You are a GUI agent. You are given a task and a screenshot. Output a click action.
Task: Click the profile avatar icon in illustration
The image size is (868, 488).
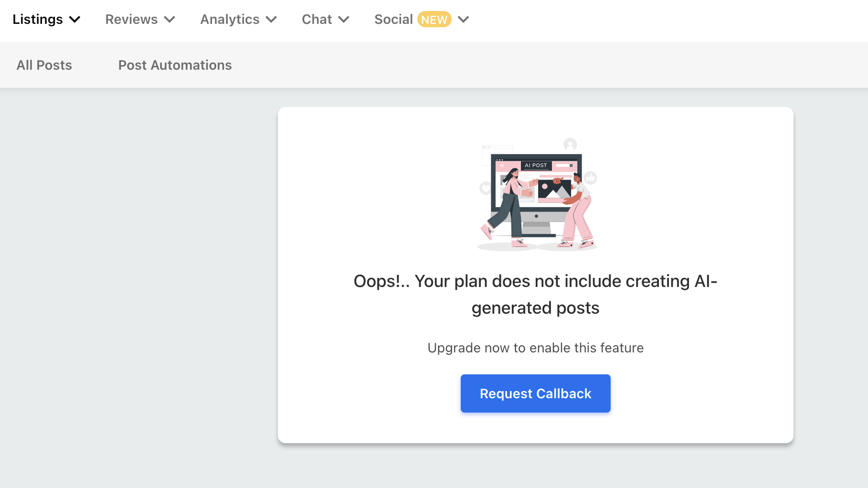[570, 144]
